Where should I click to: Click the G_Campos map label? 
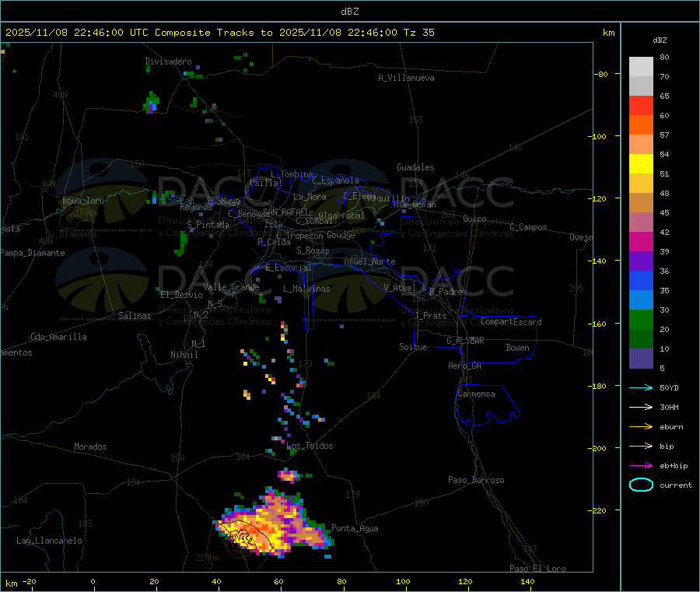click(x=529, y=227)
